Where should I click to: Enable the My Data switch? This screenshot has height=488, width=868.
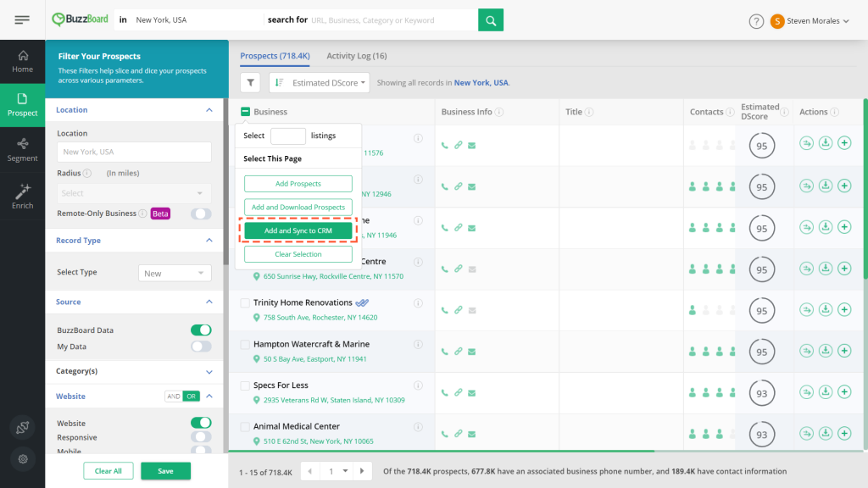[201, 347]
